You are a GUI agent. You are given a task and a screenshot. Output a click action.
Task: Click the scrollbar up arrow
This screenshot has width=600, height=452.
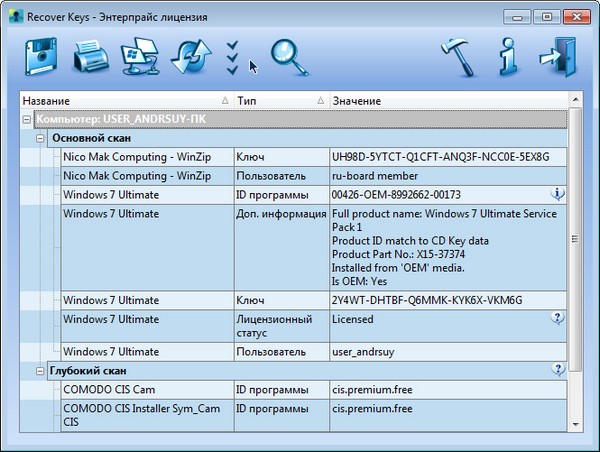(575, 100)
